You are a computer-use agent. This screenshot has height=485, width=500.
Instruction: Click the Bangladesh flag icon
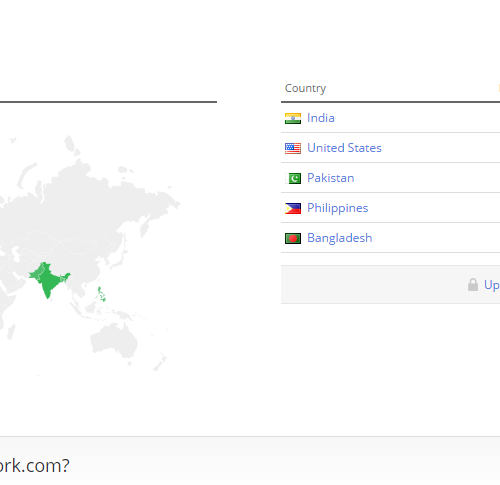[293, 238]
